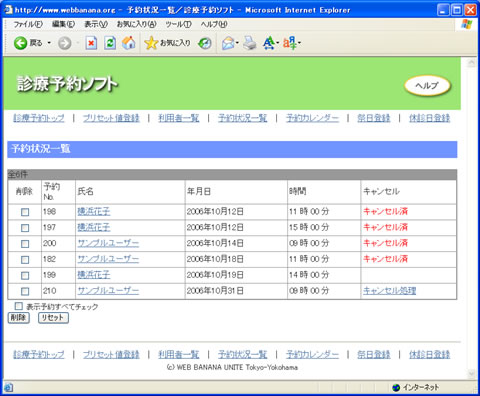The image size is (480, 396).
Task: Open 予約カレンダー link in top navigation
Action: (x=312, y=118)
